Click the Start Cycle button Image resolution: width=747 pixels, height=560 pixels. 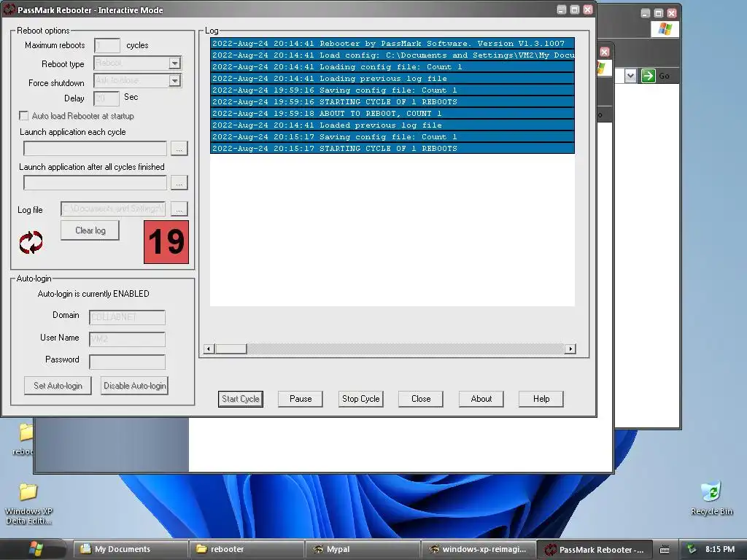(x=241, y=399)
